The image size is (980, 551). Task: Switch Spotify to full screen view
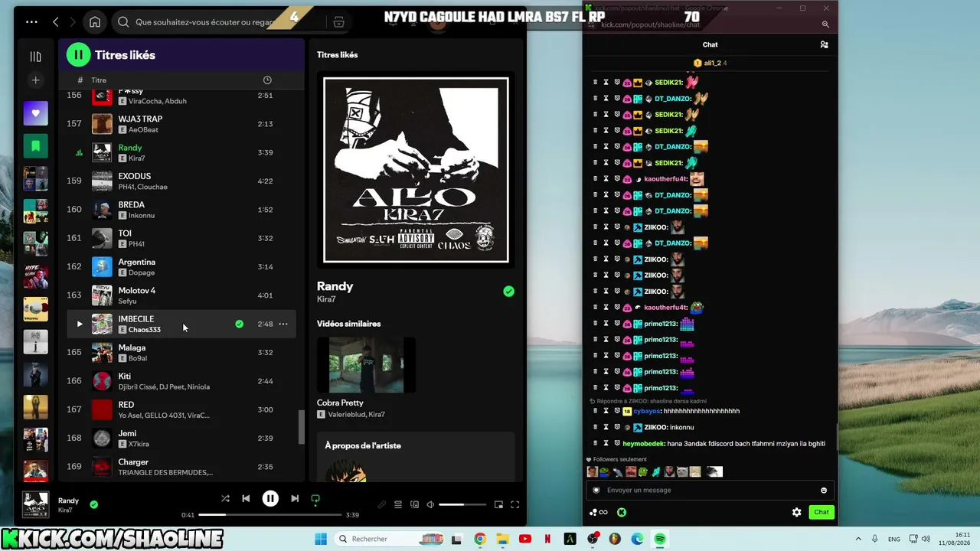[x=515, y=505]
